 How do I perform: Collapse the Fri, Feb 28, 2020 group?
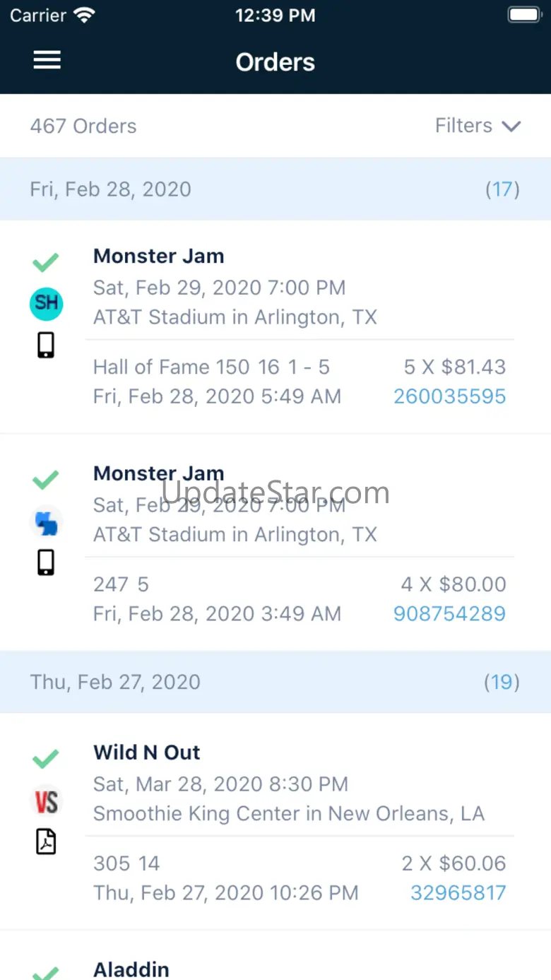[x=110, y=189]
